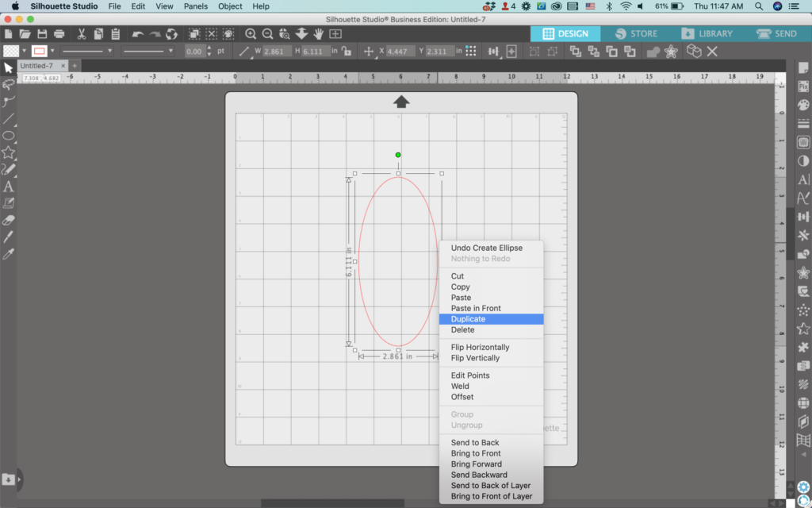The image size is (812, 508).
Task: Open the Object menu
Action: (230, 6)
